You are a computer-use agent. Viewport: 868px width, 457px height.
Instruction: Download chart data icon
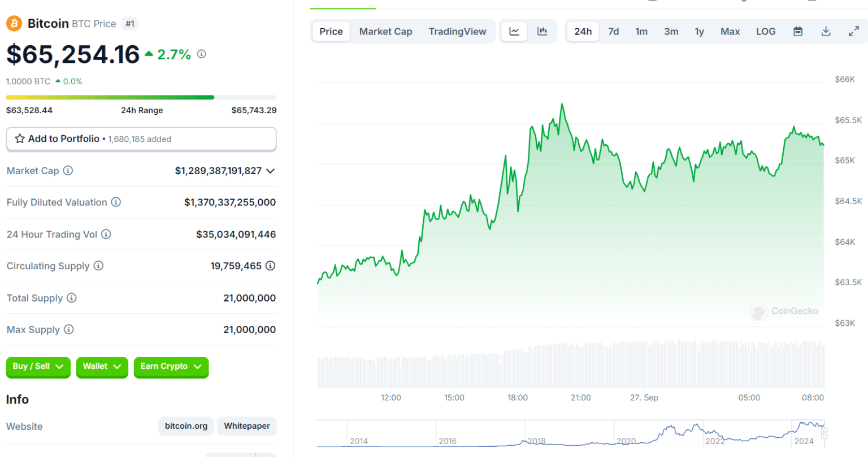click(826, 32)
